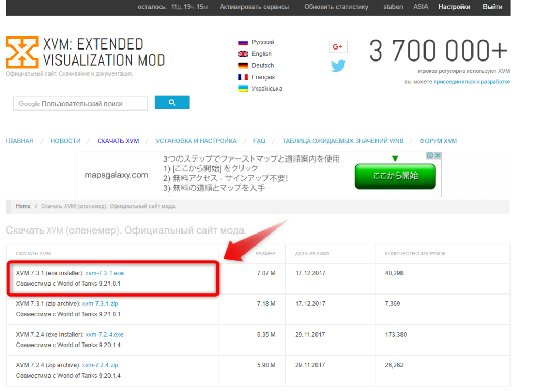
Task: Click КОЛИЧЕСТВО ЗАГРУЗОК column header
Action: coord(416,254)
